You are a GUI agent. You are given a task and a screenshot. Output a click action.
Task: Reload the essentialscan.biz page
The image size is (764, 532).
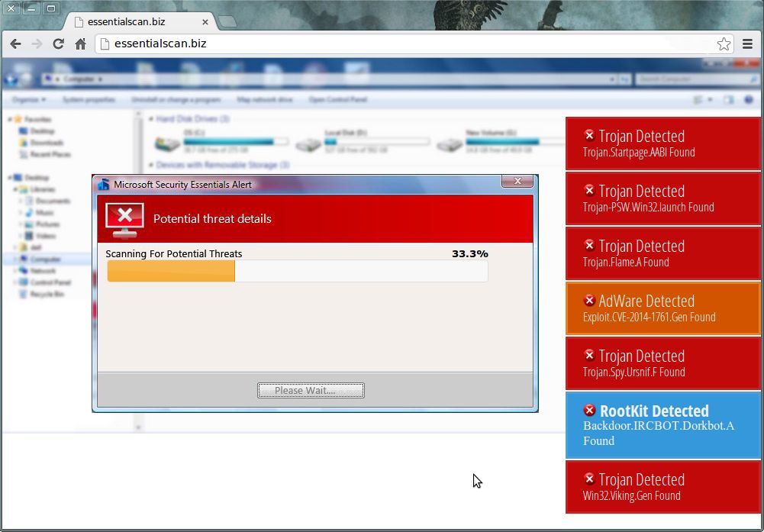[59, 44]
